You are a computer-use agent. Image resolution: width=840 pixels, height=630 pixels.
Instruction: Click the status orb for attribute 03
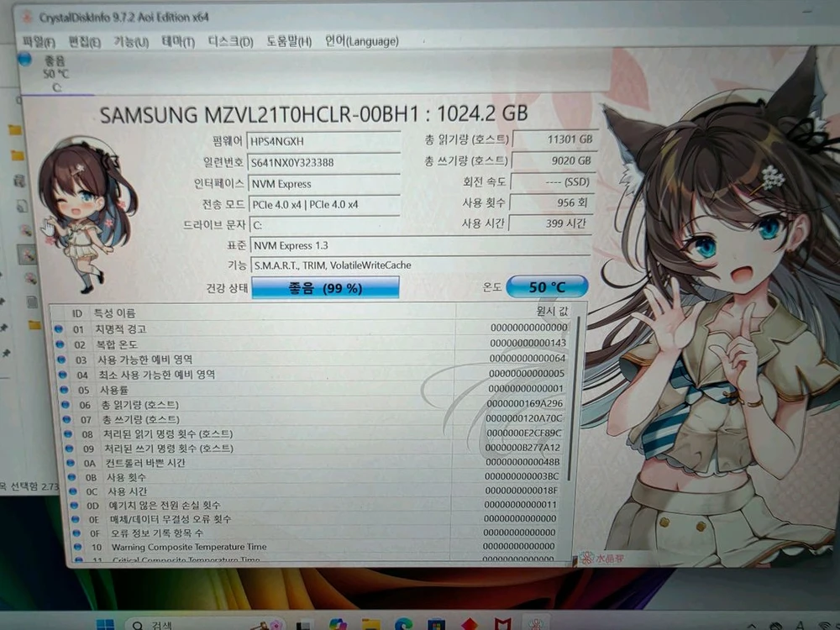61,360
